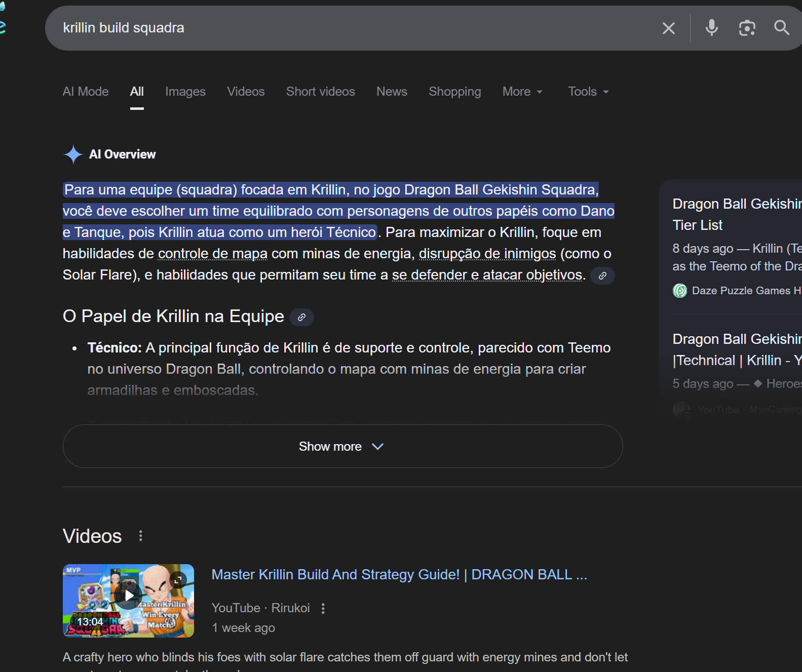Clear the search box with the X icon
Viewport: 802px width, 672px height.
point(668,28)
